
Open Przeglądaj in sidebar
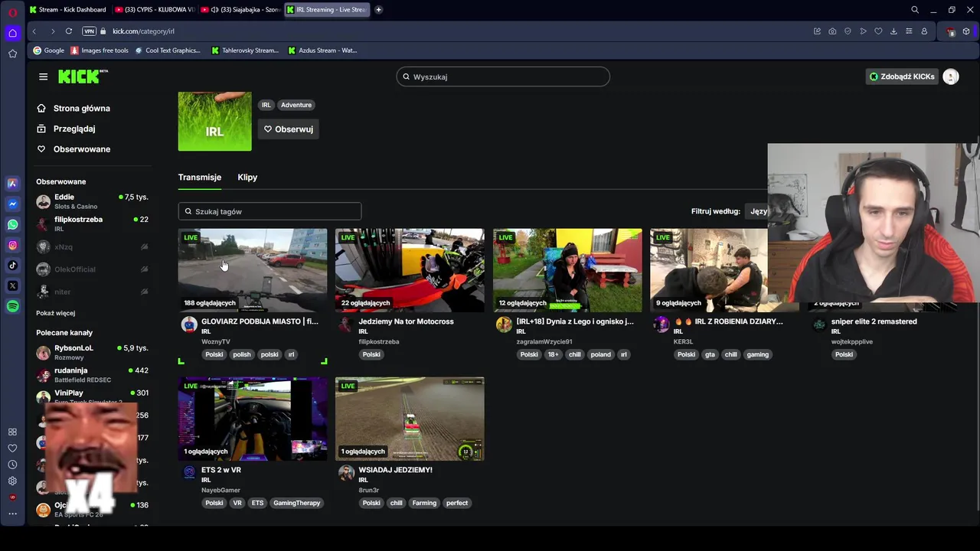tap(66, 129)
